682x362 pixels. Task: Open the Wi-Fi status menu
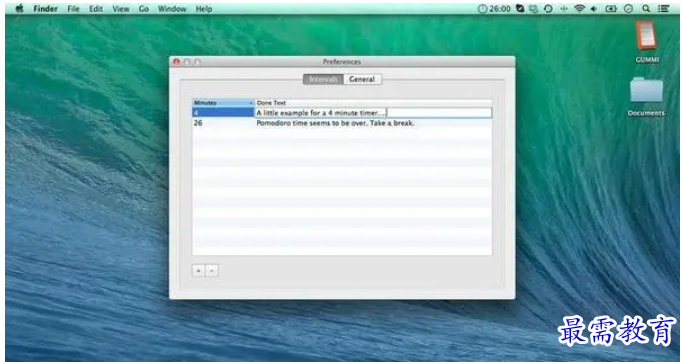click(579, 8)
